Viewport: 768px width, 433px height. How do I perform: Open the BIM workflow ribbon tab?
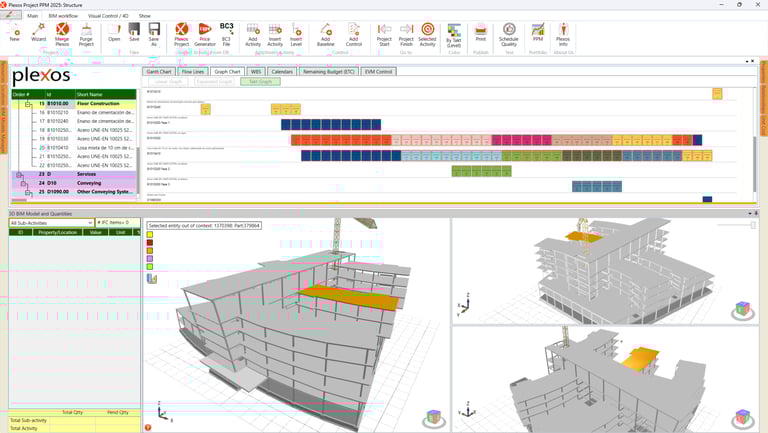(63, 16)
